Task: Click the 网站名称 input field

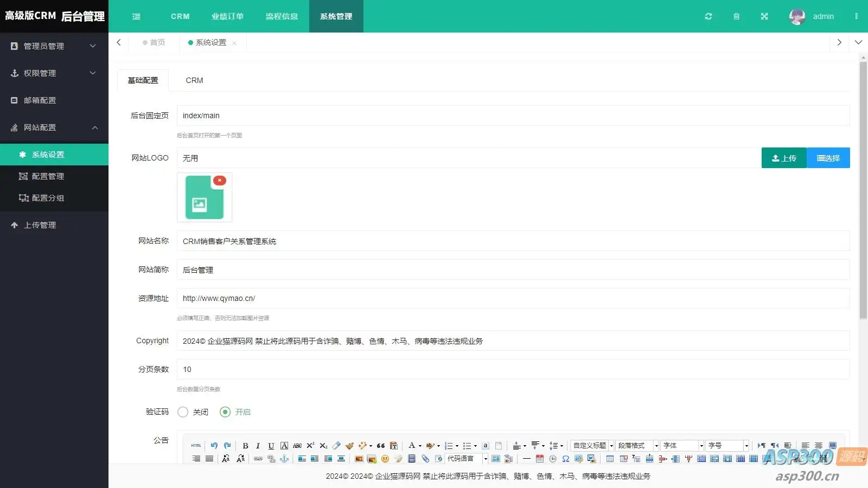Action: [513, 241]
